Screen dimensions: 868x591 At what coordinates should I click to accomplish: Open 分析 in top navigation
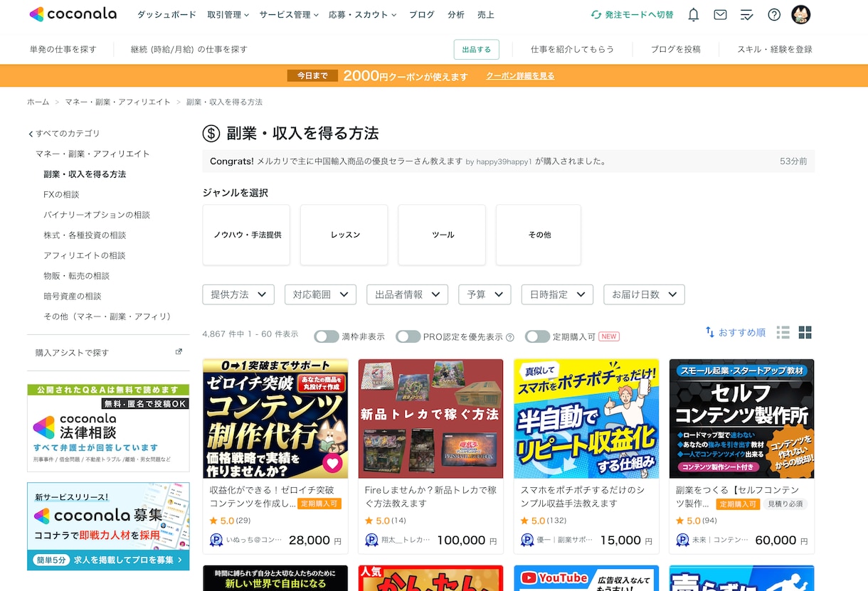click(456, 14)
